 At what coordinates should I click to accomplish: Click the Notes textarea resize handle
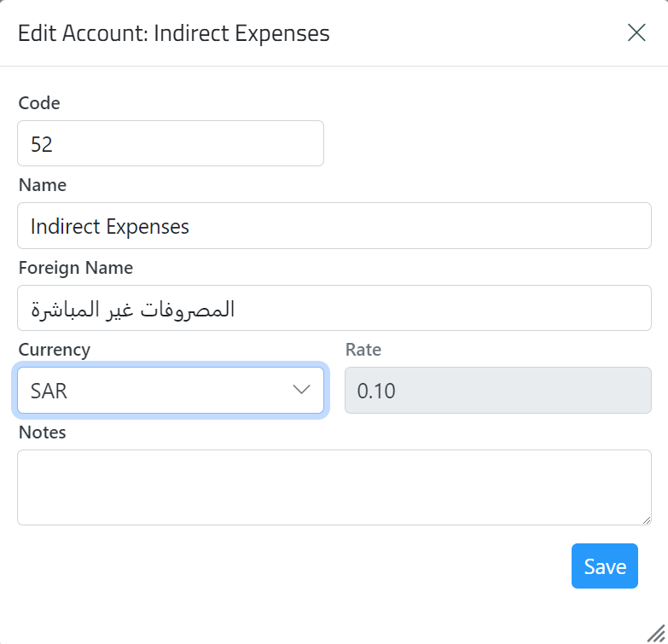point(647,520)
